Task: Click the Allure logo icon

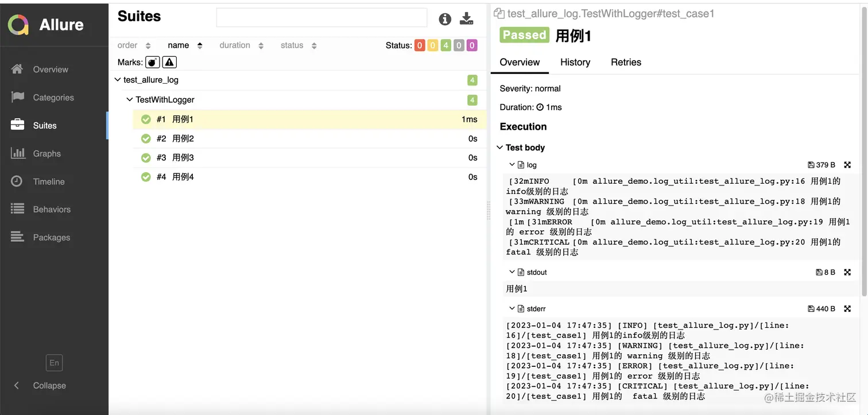Action: tap(18, 25)
